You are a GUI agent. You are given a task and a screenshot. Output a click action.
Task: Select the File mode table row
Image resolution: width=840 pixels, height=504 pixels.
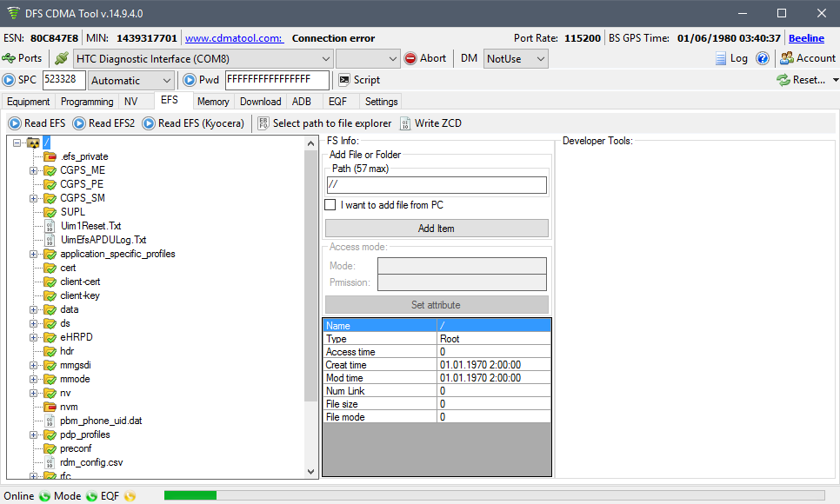(x=437, y=417)
